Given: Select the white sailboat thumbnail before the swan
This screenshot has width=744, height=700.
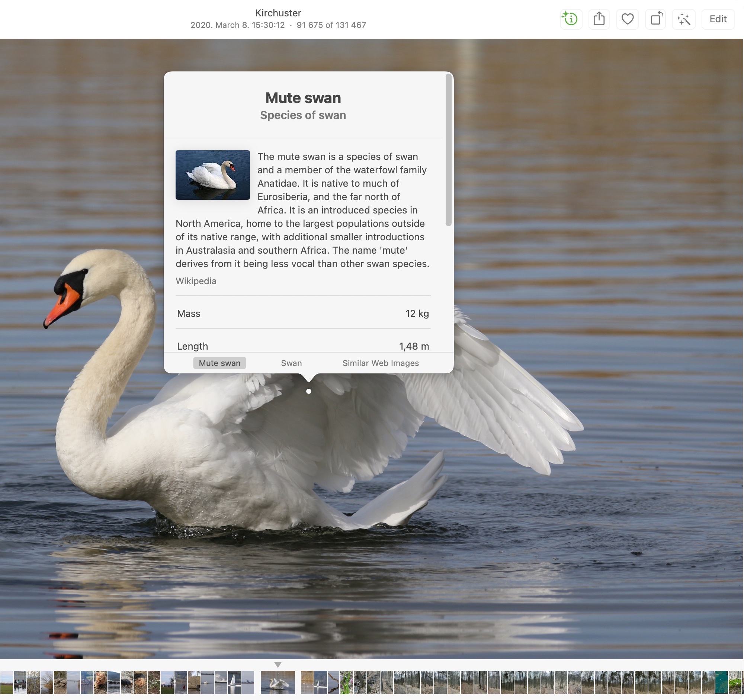Looking at the screenshot, I should click(234, 683).
